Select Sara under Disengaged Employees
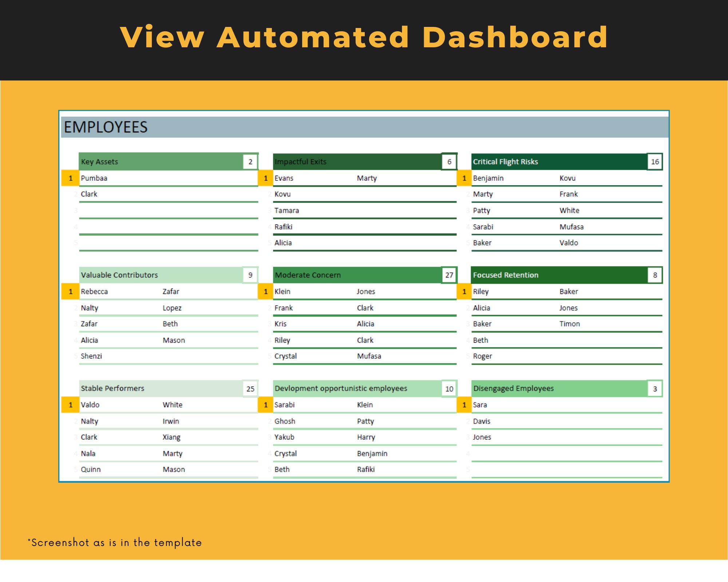 coord(480,404)
